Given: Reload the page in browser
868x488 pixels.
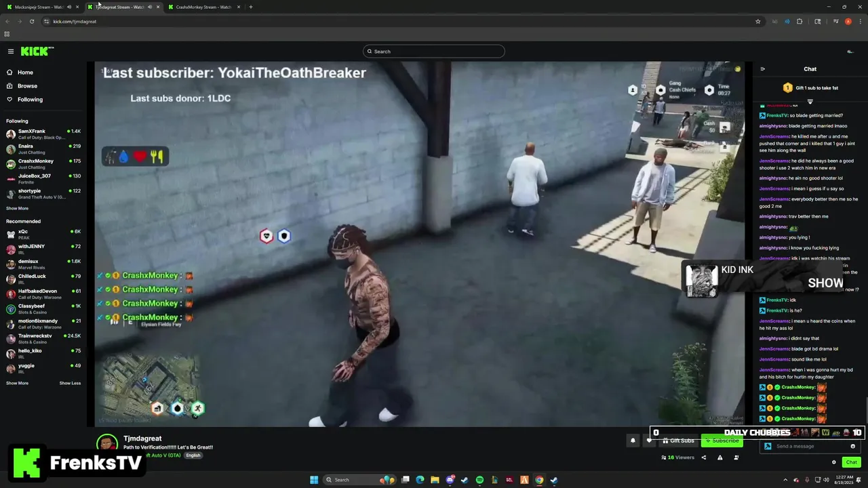Looking at the screenshot, I should coord(32,21).
